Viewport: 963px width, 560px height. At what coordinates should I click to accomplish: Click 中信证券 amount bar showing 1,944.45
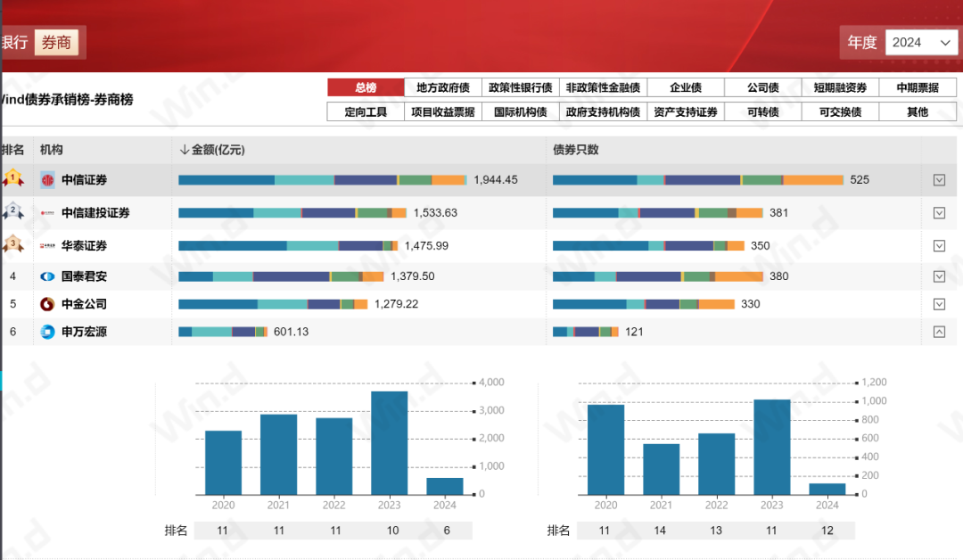click(x=323, y=180)
